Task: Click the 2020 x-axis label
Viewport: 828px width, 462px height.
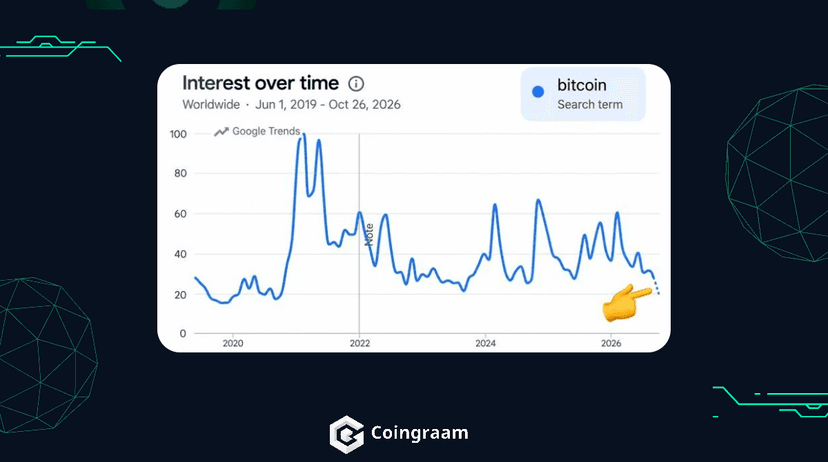Action: pos(233,343)
